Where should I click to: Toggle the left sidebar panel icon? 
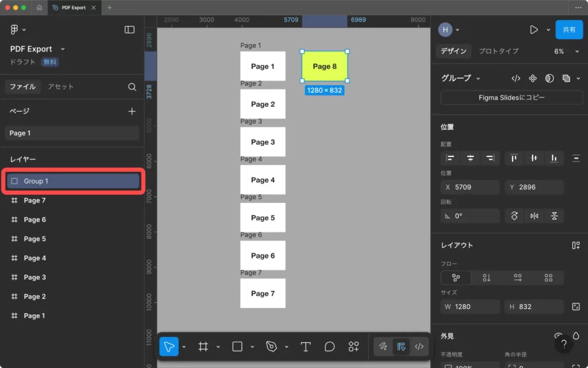pos(129,30)
